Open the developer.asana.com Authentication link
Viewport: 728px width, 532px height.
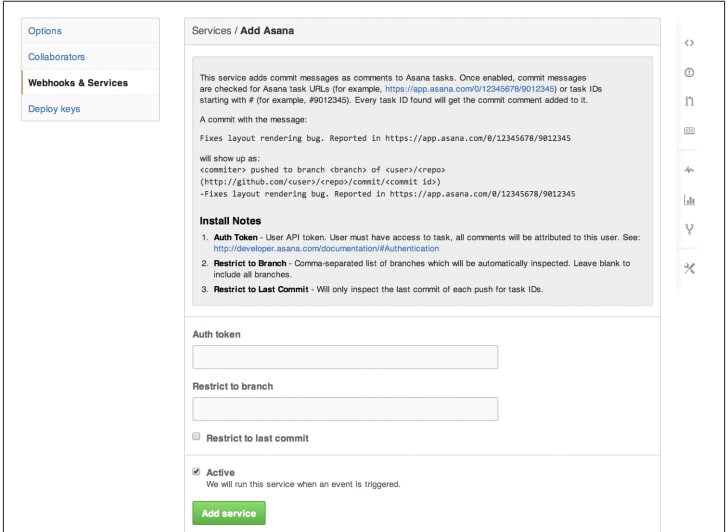tap(326, 248)
